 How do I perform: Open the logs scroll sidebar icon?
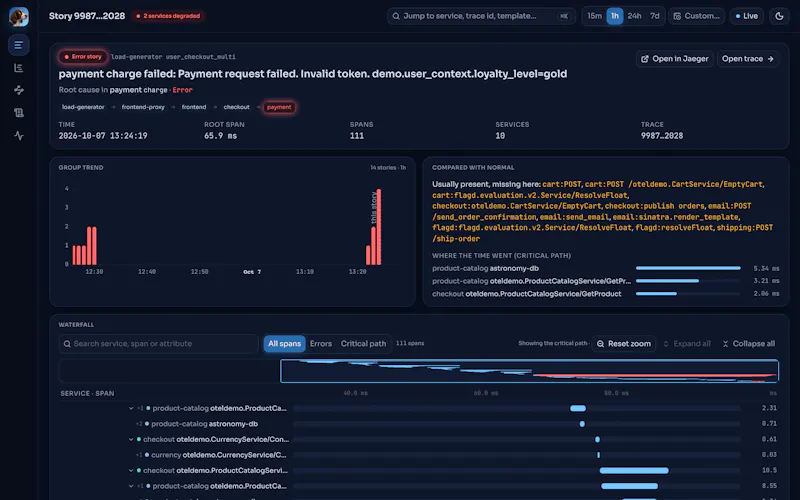pyautogui.click(x=19, y=113)
